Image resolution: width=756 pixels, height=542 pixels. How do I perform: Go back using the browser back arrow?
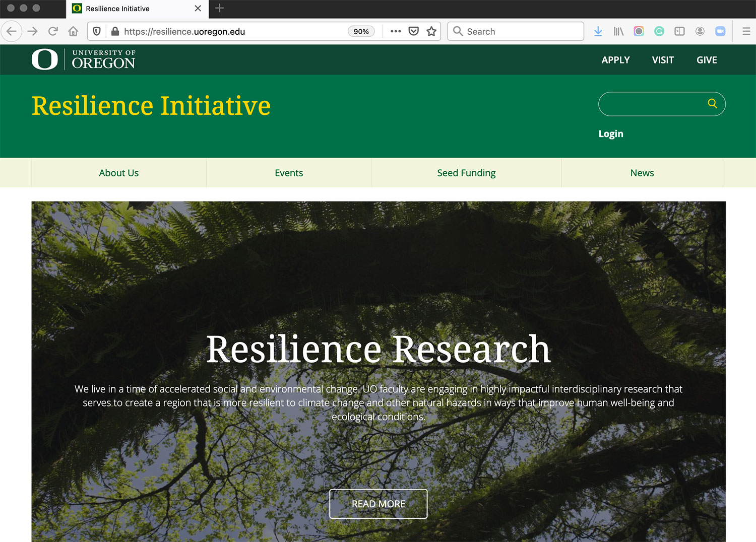click(12, 31)
